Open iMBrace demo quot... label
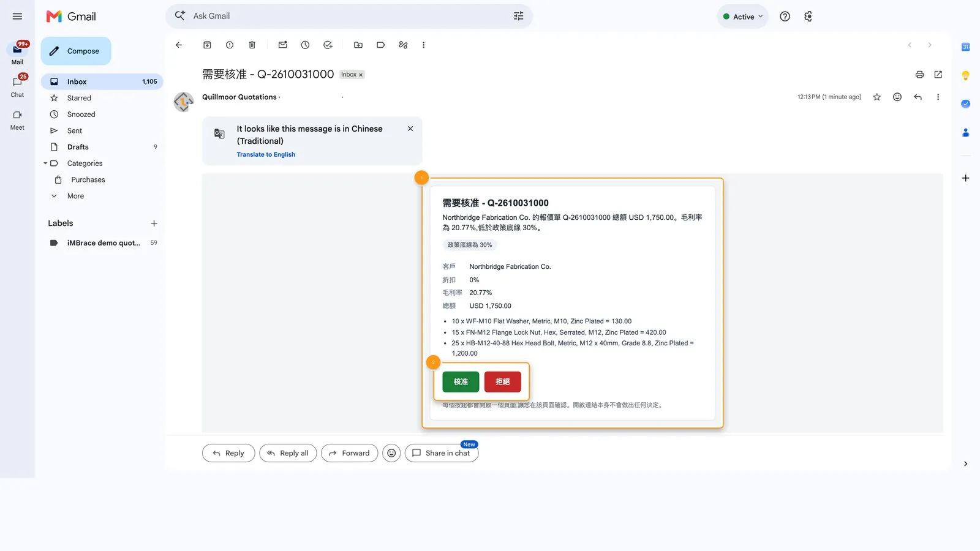Image resolution: width=980 pixels, height=551 pixels. (103, 243)
